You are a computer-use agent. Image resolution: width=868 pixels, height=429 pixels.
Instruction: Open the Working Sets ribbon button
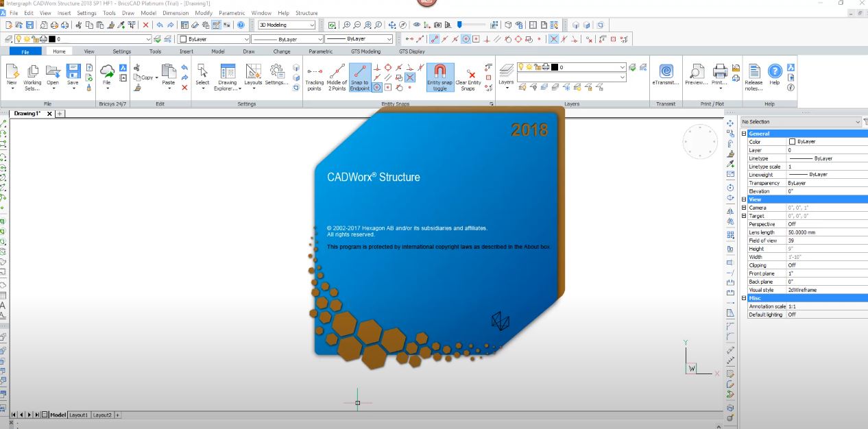(x=32, y=77)
